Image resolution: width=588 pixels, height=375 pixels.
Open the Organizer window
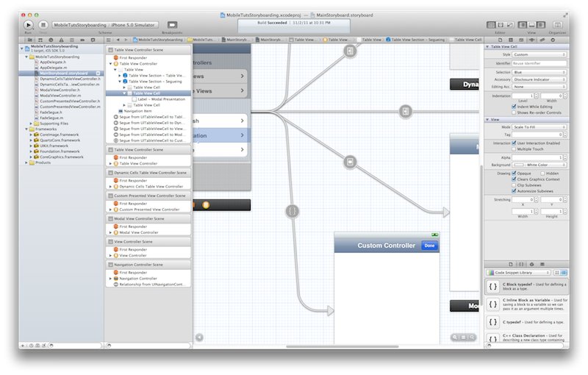558,25
